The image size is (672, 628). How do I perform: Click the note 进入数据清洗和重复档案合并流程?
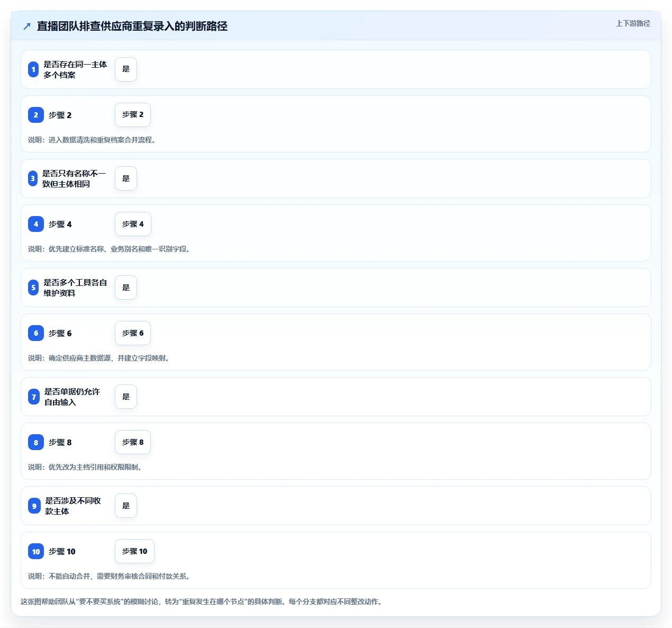pos(92,140)
